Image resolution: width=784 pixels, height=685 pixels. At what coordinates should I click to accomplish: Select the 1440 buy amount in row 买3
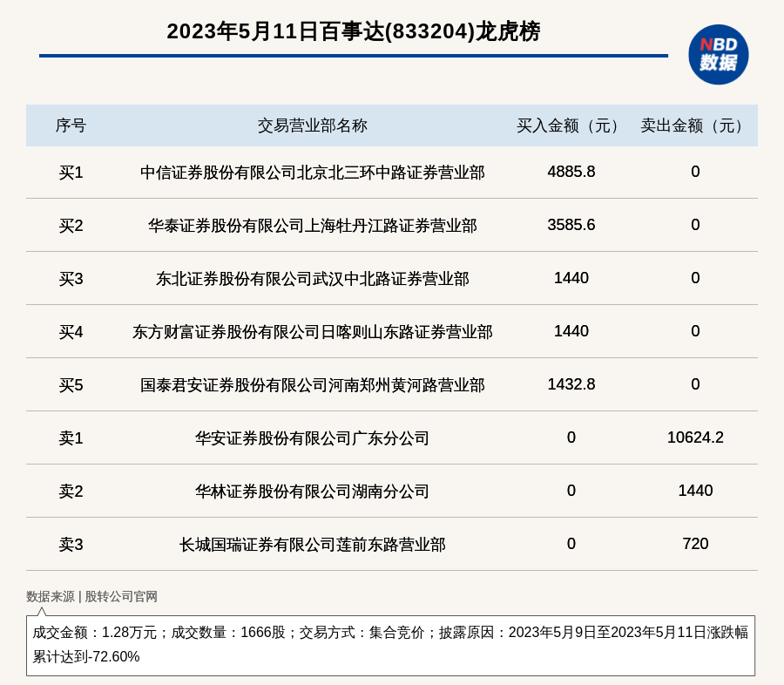[x=571, y=278]
